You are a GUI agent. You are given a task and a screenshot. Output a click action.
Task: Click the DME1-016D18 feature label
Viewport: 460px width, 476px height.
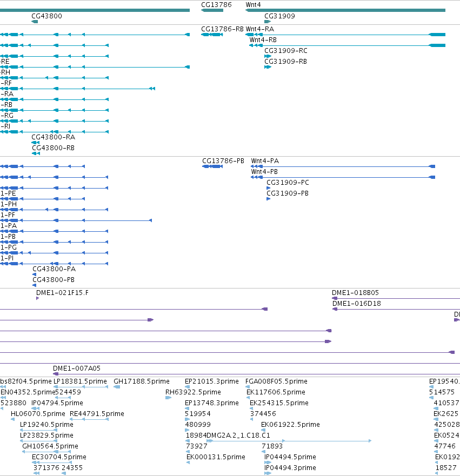(x=356, y=304)
